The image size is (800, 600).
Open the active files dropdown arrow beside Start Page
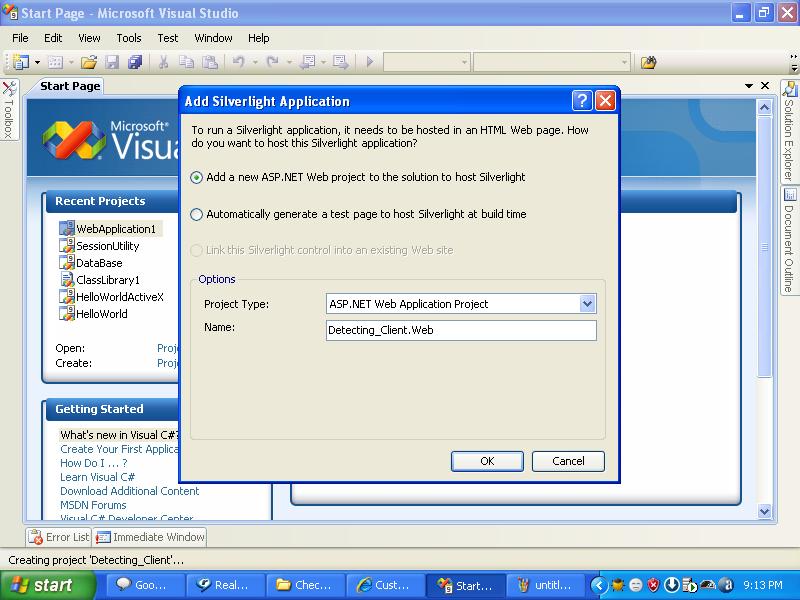748,86
